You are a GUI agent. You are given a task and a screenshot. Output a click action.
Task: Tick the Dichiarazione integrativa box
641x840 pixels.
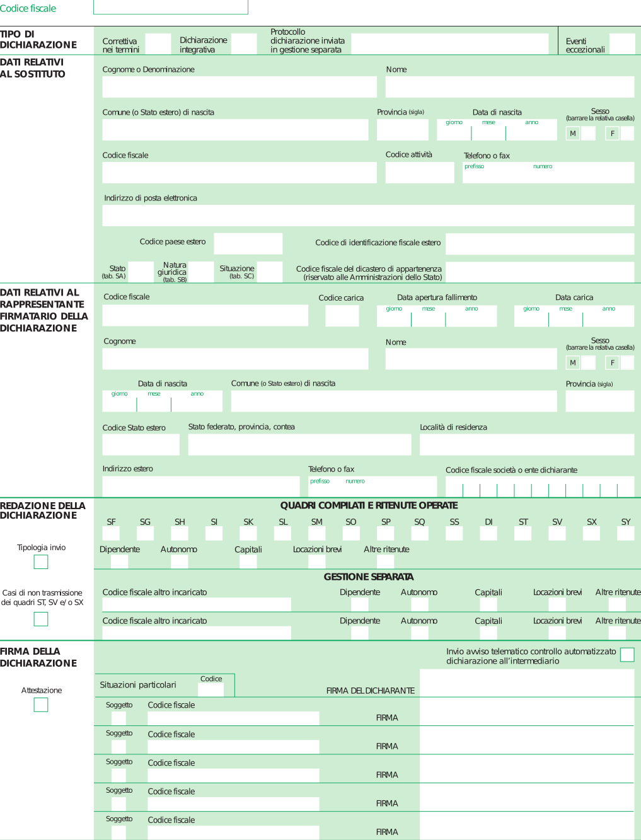click(x=244, y=44)
